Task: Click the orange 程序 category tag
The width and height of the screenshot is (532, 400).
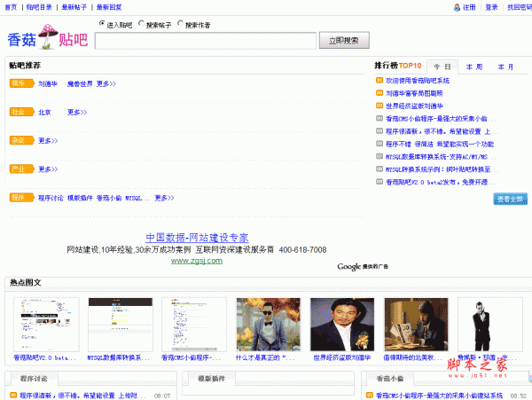Action: 21,198
